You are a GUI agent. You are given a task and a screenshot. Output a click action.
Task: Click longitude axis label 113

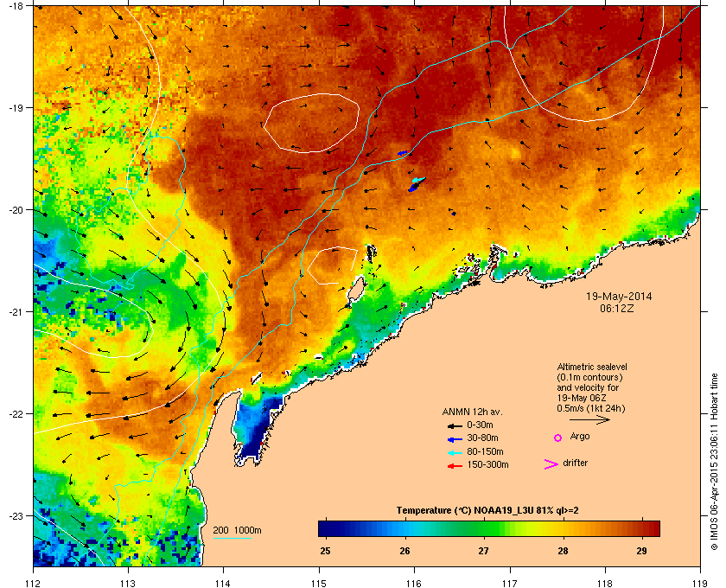(x=128, y=584)
